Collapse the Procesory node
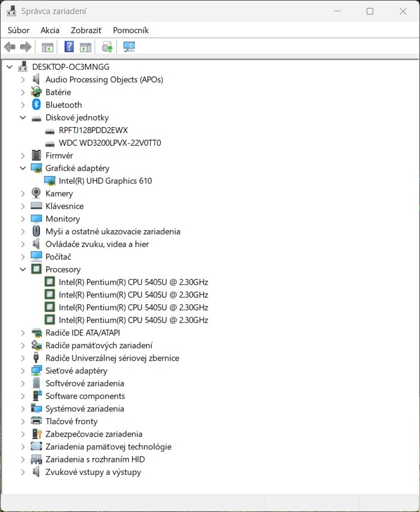 click(23, 270)
